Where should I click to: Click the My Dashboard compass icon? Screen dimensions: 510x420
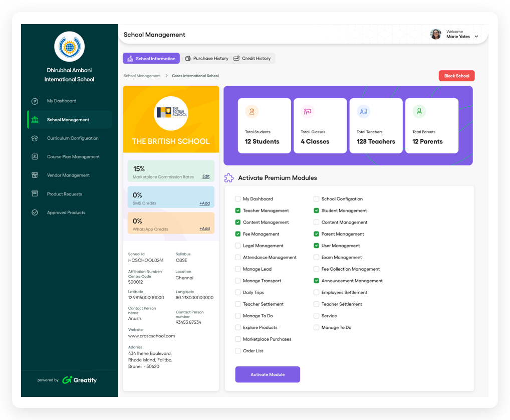[35, 101]
